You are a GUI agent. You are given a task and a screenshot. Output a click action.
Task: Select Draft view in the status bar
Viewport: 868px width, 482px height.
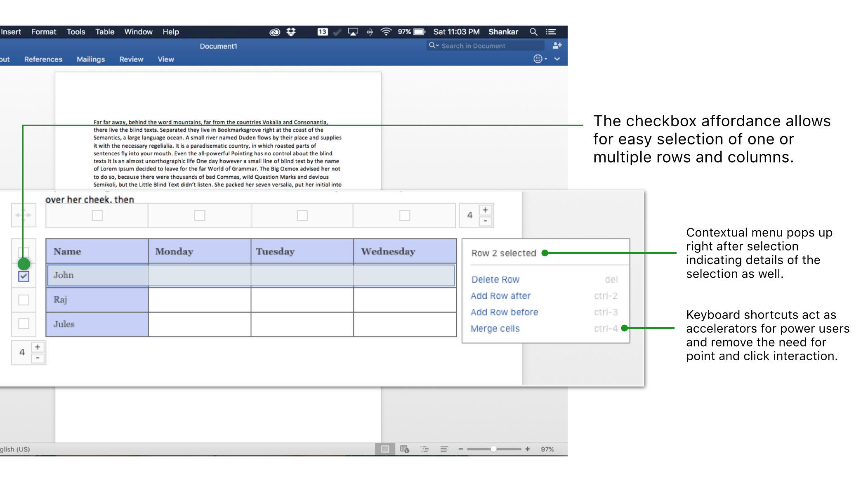[443, 449]
